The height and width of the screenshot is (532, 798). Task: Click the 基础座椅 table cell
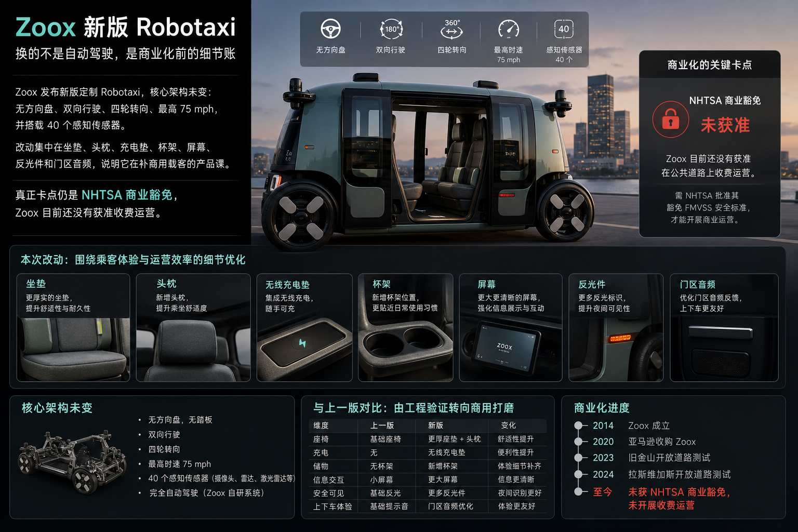click(385, 439)
